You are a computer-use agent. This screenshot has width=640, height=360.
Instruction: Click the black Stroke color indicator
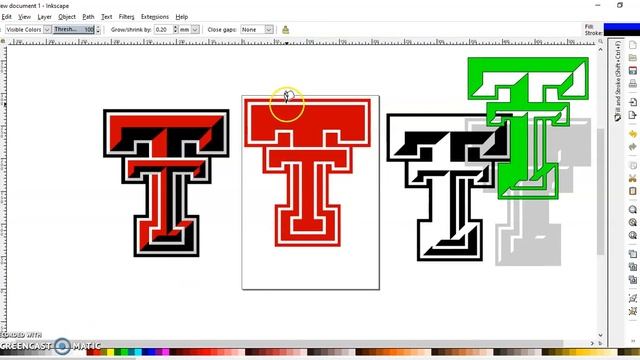622,33
